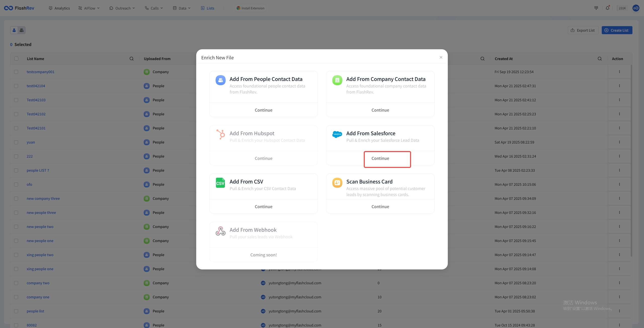Open the Data dropdown menu

click(182, 8)
